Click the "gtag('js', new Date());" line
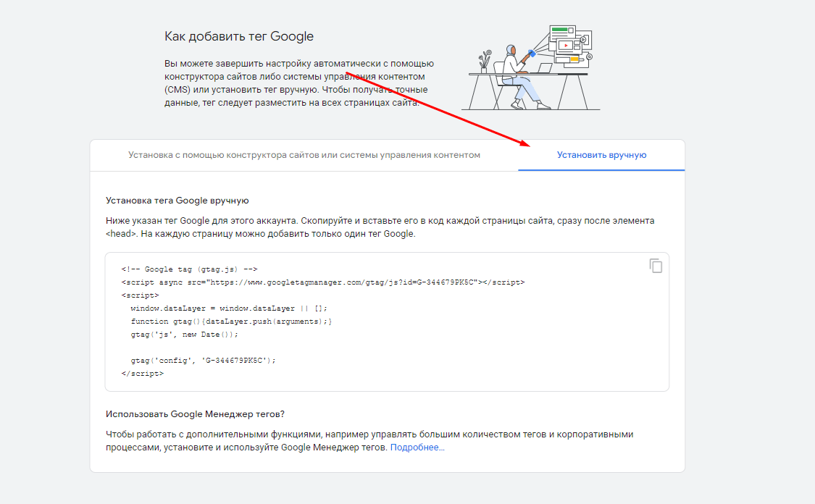The height and width of the screenshot is (504, 815). pos(184,334)
